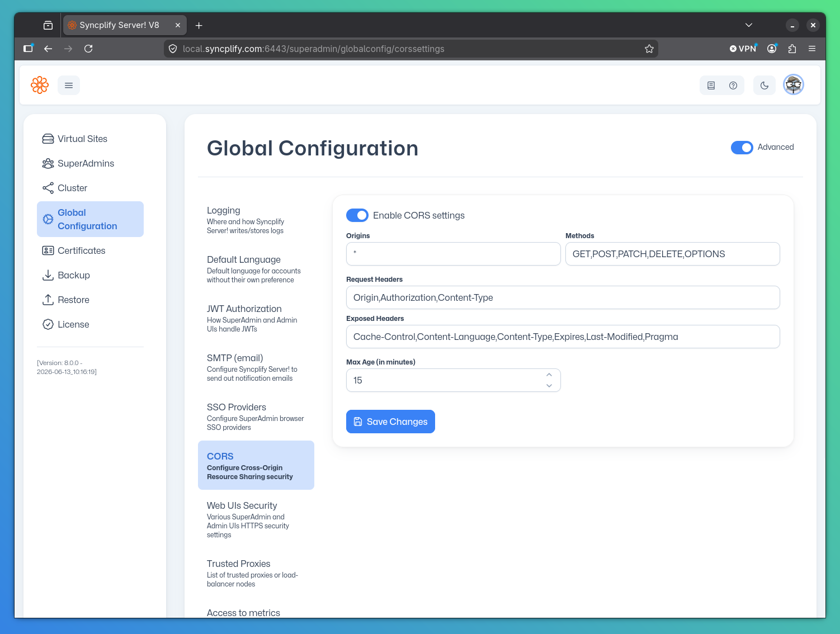This screenshot has height=634, width=840.
Task: Open Logging configuration tab
Action: pos(256,219)
